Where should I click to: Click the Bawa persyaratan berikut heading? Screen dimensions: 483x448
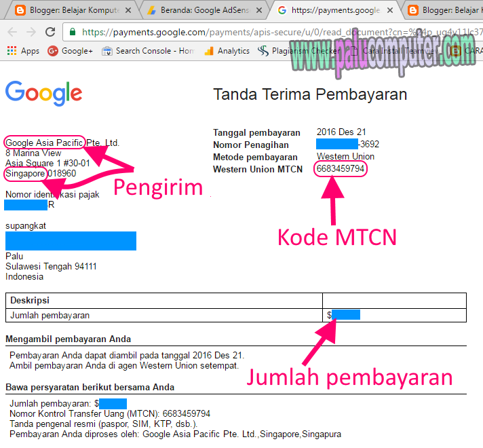(90, 388)
